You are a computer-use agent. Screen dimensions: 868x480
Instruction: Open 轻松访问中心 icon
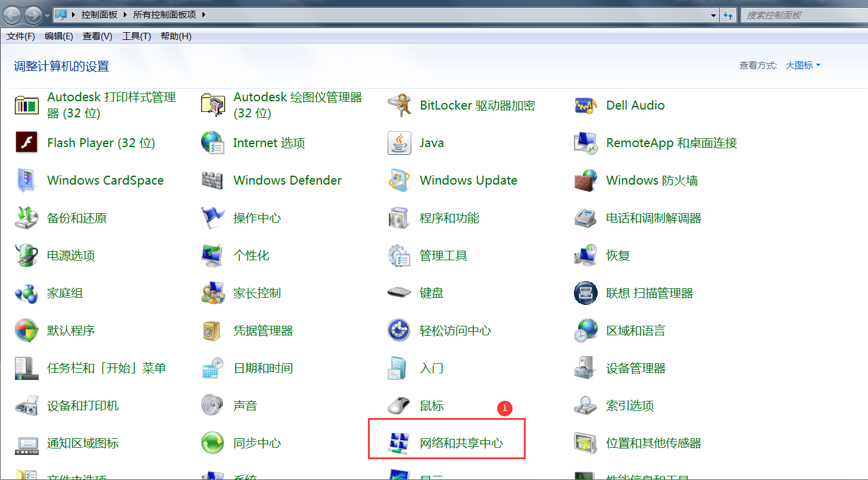point(399,331)
